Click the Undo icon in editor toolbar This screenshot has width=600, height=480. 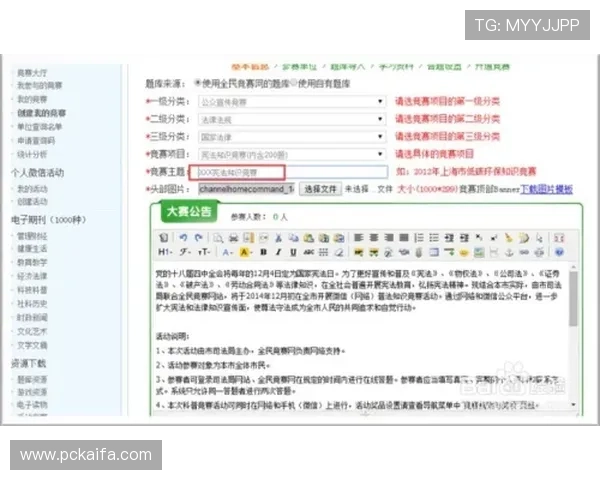pos(182,237)
